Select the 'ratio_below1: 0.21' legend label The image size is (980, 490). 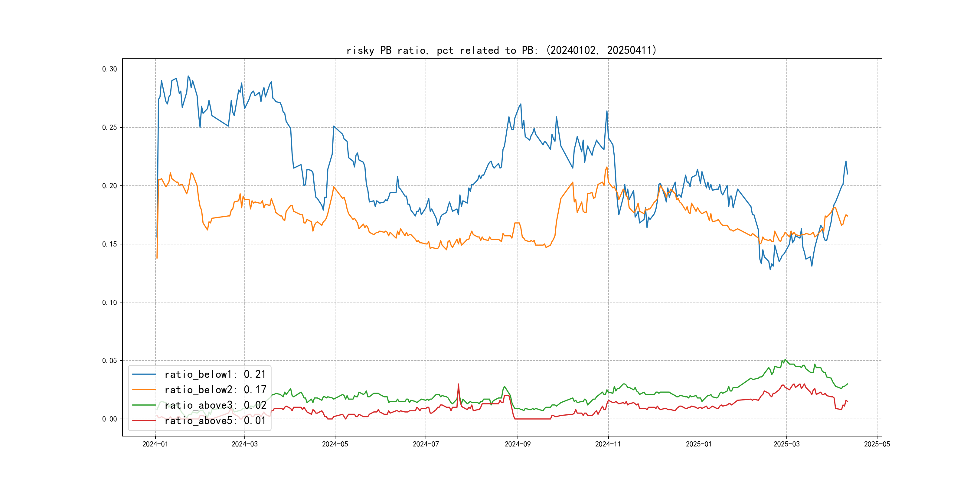[215, 374]
